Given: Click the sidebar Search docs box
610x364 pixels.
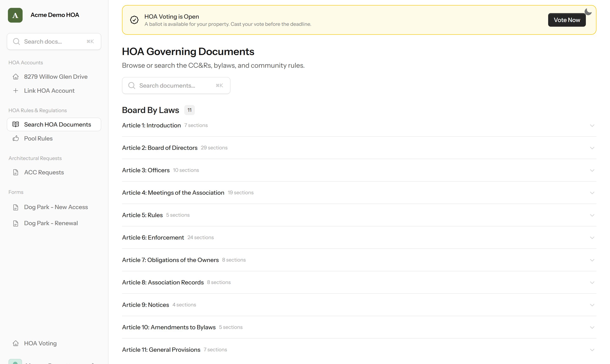Looking at the screenshot, I should (54, 41).
